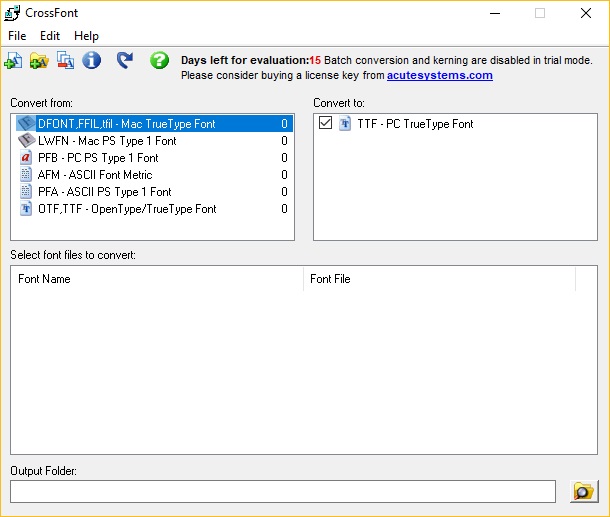Visit the acutesystems.com link
The width and height of the screenshot is (610, 517).
[439, 75]
